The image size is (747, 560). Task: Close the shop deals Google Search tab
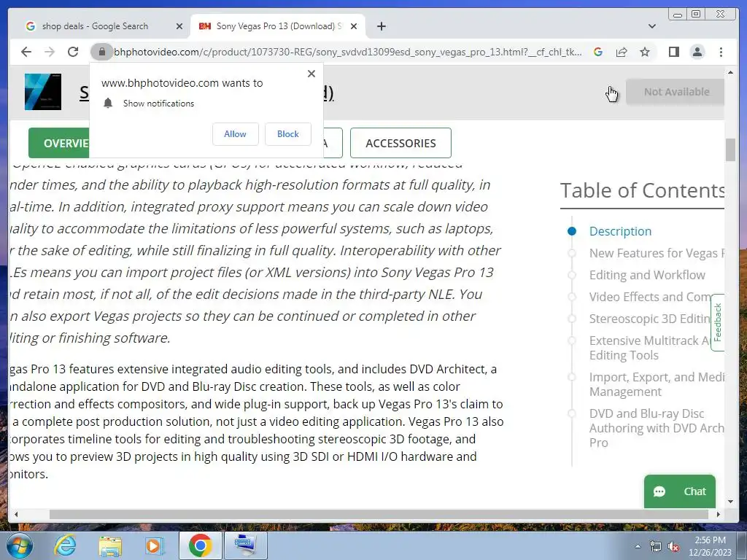coord(179,26)
